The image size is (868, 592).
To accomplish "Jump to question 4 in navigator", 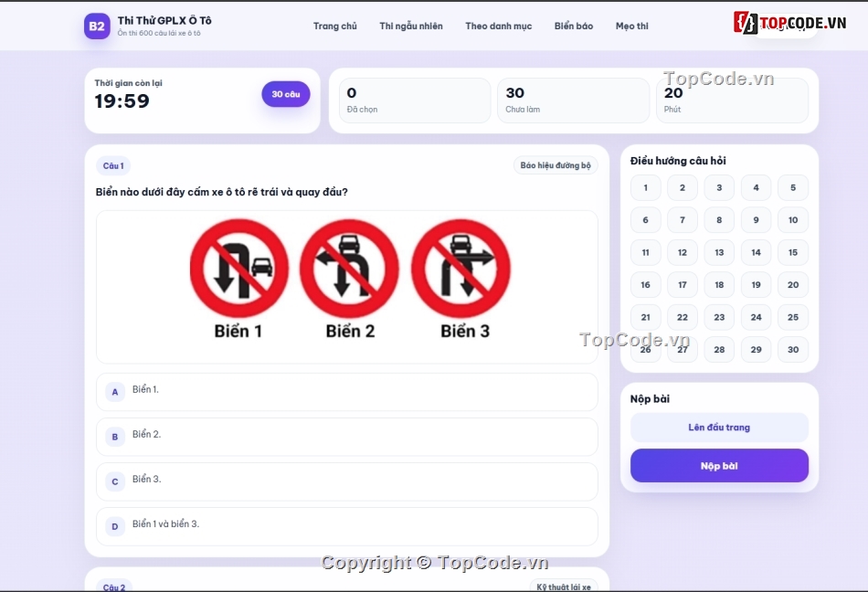I will [757, 187].
